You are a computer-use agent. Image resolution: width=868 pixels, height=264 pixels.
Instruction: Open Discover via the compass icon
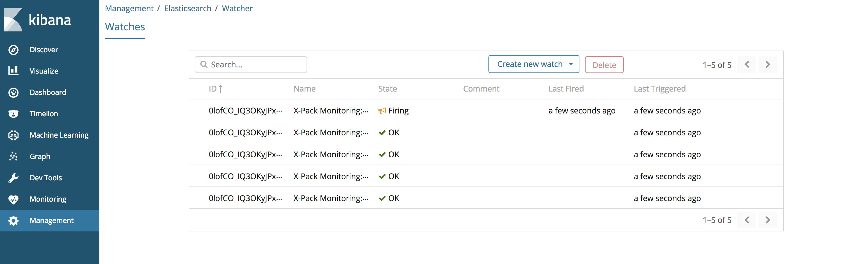pos(13,50)
